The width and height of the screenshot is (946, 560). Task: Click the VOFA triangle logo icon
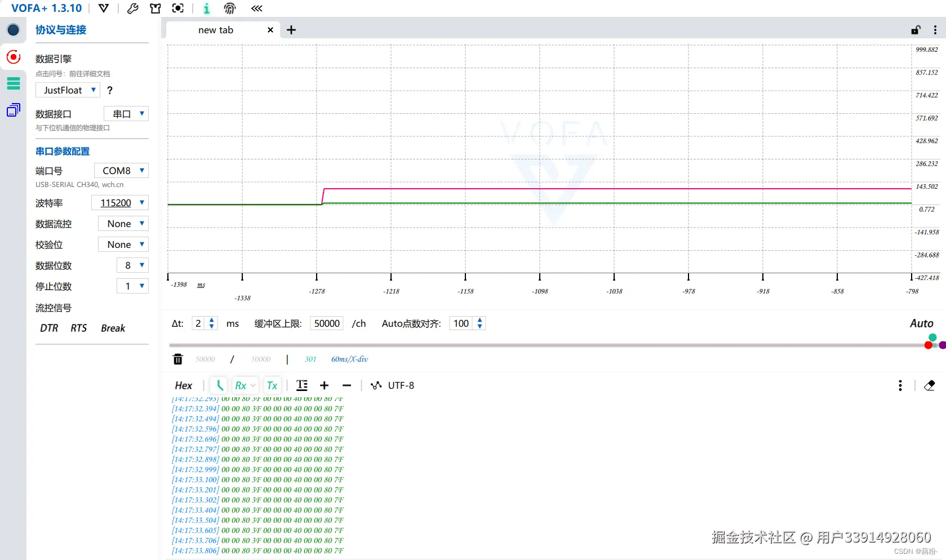[x=104, y=8]
